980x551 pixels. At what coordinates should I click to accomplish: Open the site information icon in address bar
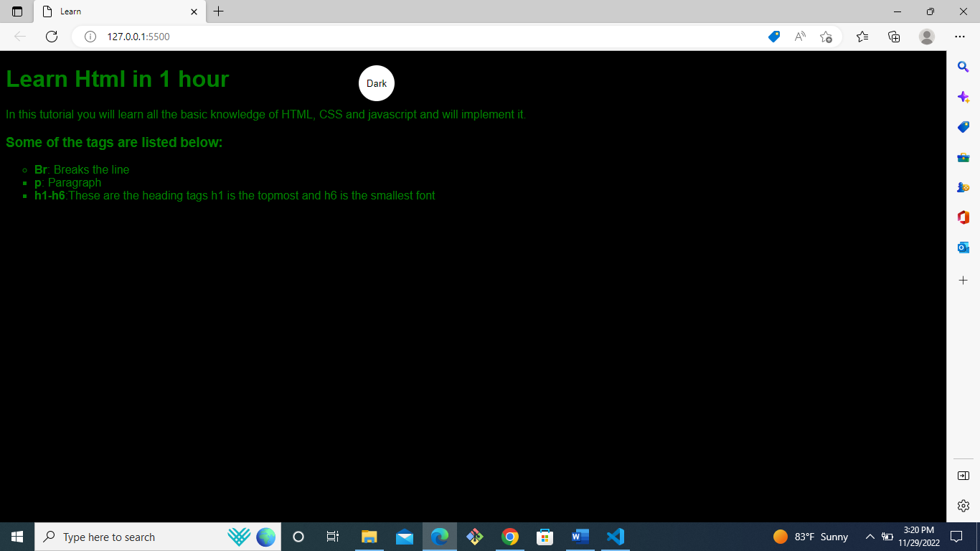90,37
